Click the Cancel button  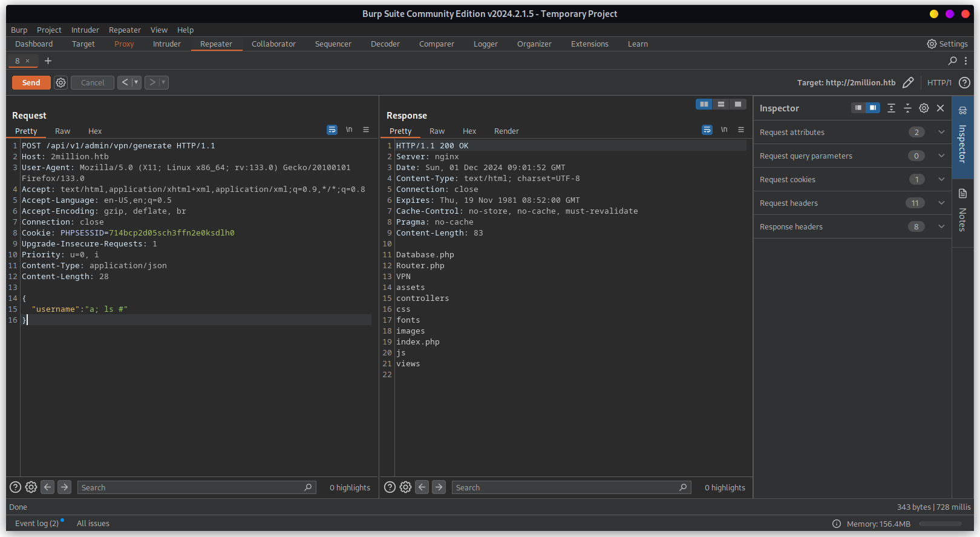(x=93, y=82)
